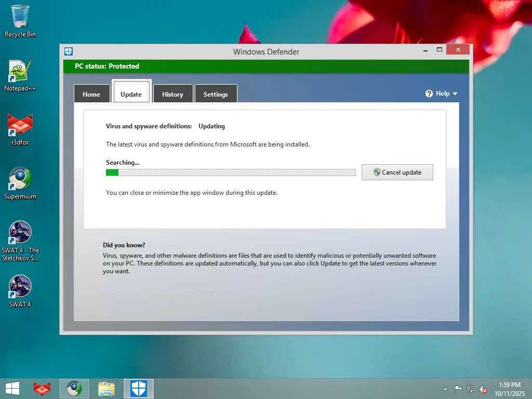Open r3dfox from the taskbar
This screenshot has height=399, width=532.
[x=42, y=389]
